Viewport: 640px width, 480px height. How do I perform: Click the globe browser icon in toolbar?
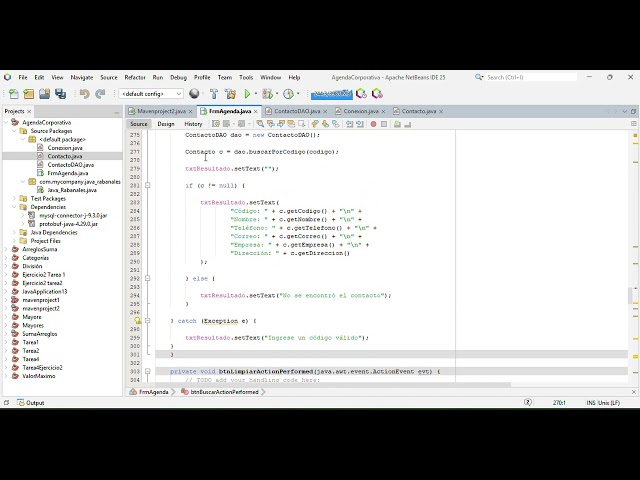[x=194, y=94]
